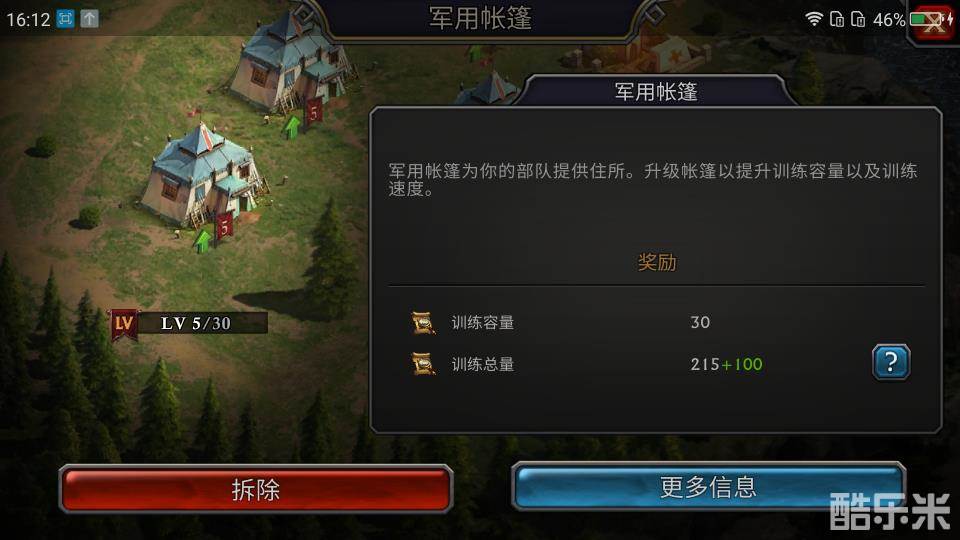The height and width of the screenshot is (540, 960).
Task: Click the 军用帐篷 top title banner
Action: 480,18
